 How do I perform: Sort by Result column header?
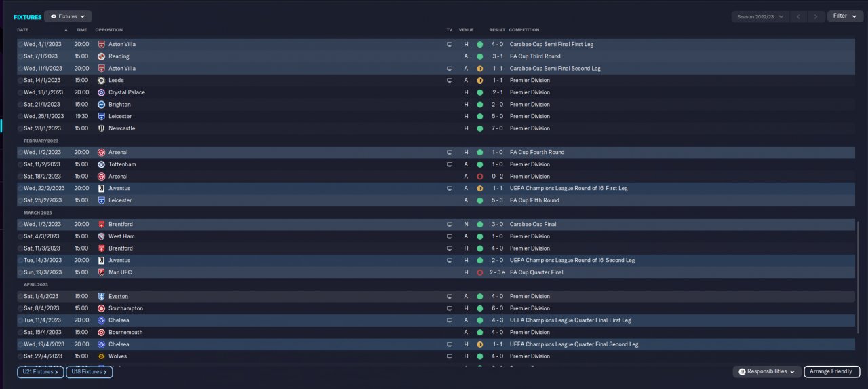497,30
